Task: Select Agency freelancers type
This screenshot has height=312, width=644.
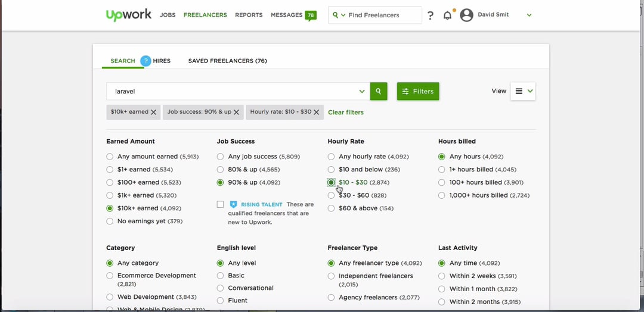Action: coord(331,297)
